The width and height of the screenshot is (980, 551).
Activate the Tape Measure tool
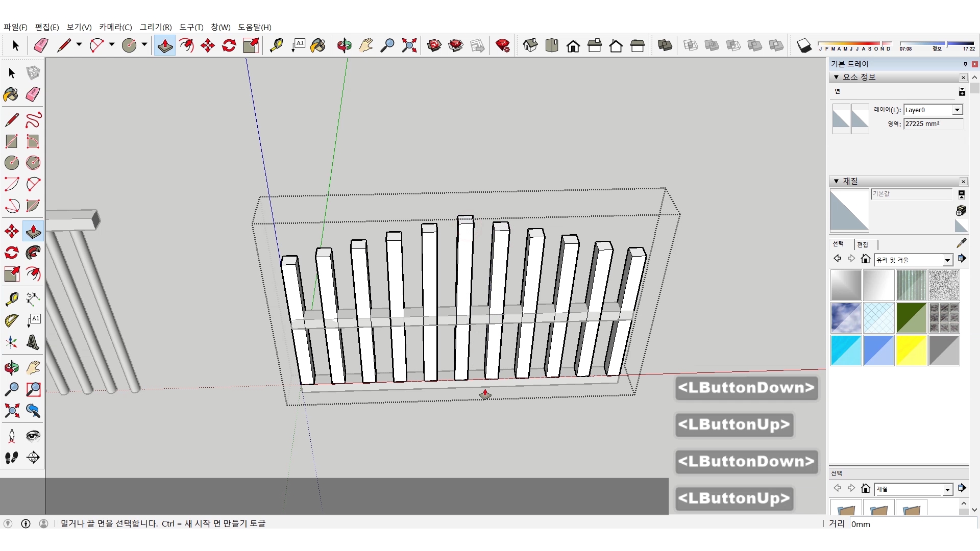pos(11,298)
